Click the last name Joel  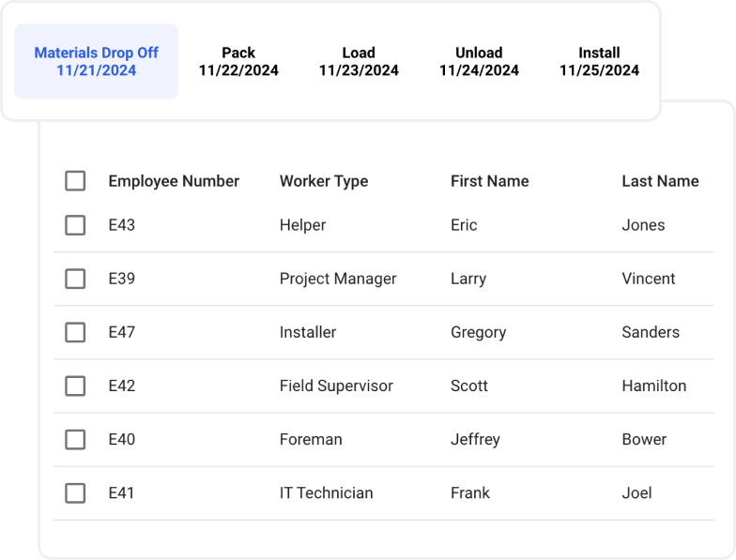[636, 493]
